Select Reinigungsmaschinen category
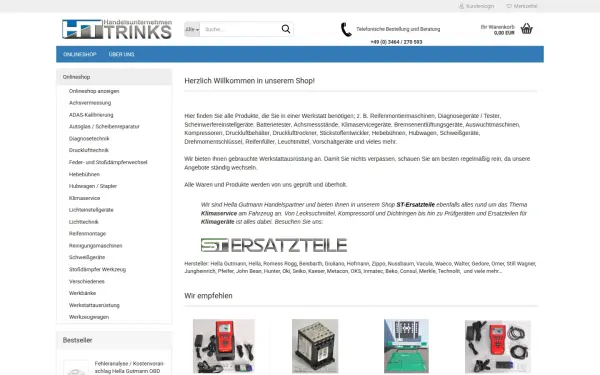The image size is (600, 375). point(96,246)
